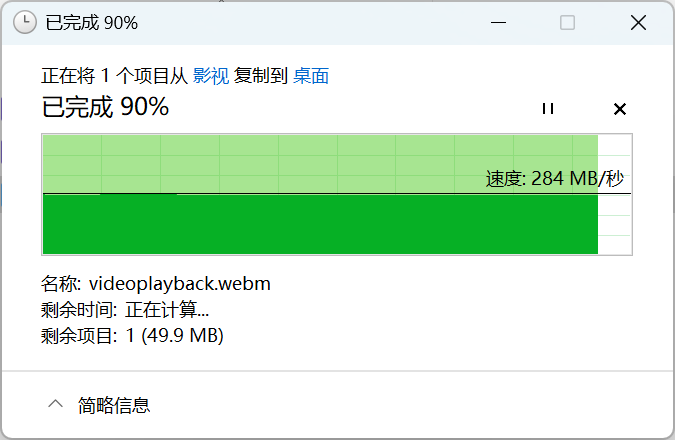Click the unfilled white end of progress bar
Screen dimensions: 675x440
pos(614,194)
